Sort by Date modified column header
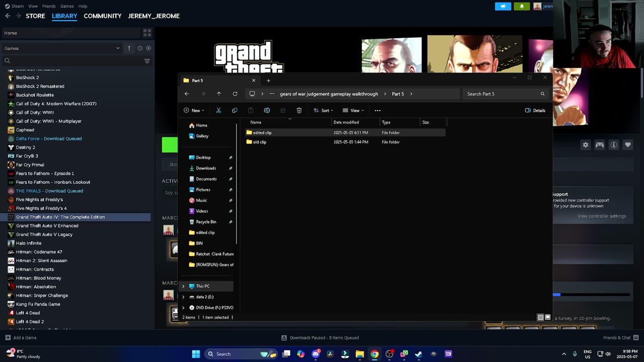 [x=356, y=122]
